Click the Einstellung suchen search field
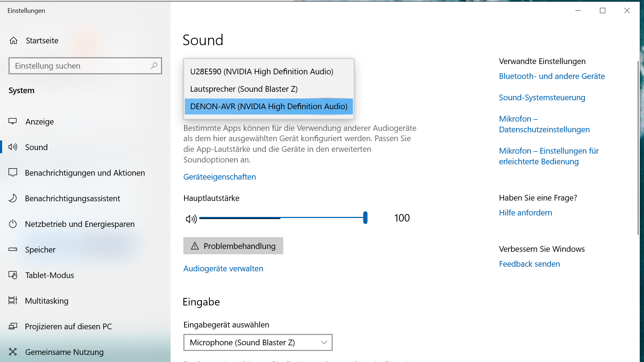This screenshot has width=644, height=362. tap(85, 66)
